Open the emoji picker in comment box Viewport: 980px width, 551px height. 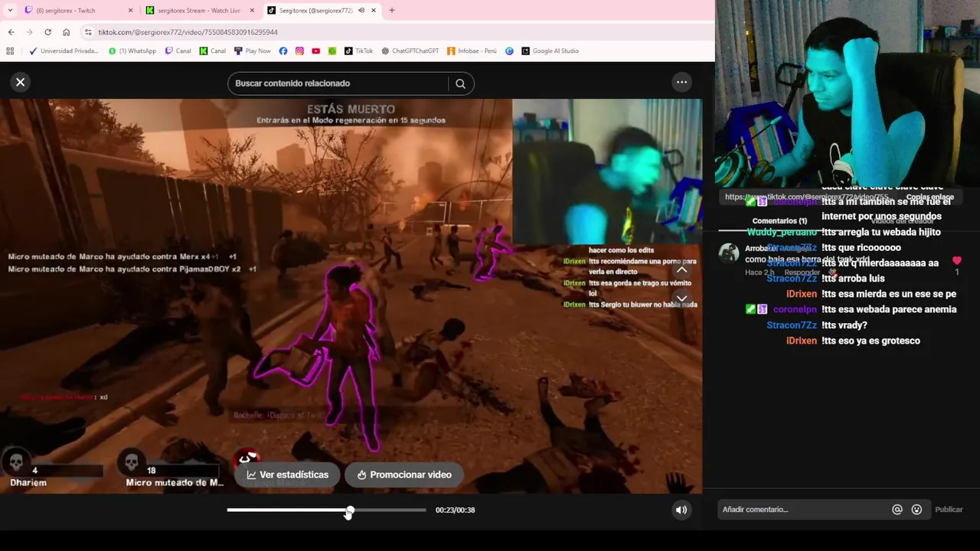[916, 510]
